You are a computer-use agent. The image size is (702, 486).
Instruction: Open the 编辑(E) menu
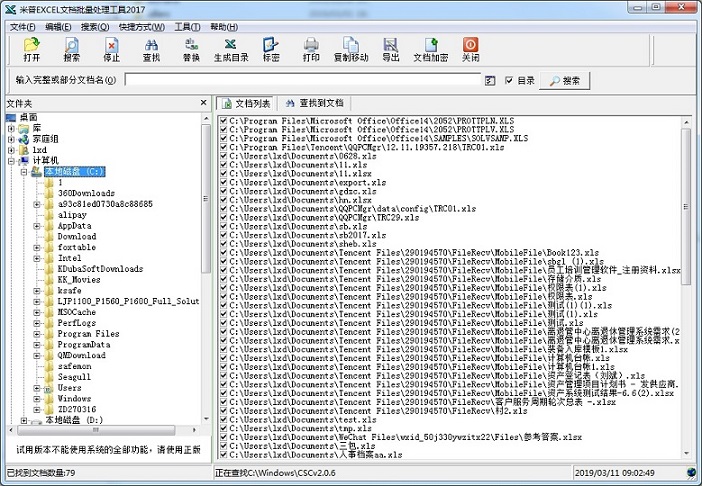tap(58, 27)
